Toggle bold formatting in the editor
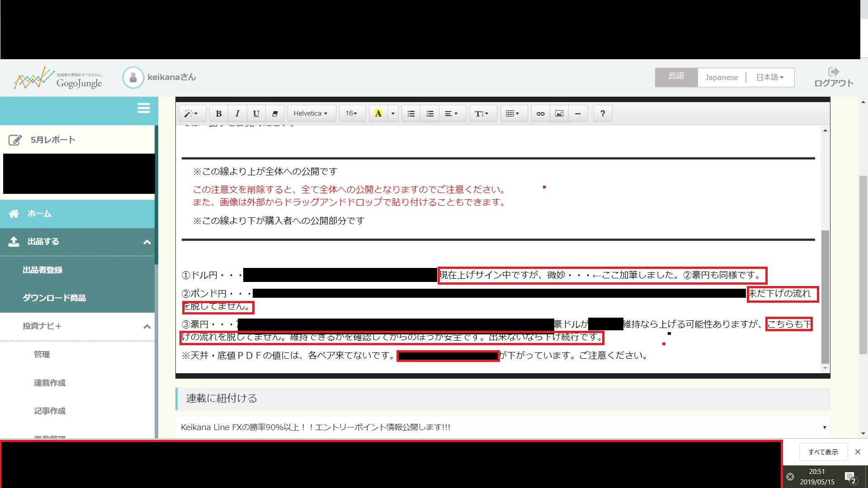868x488 pixels. [x=219, y=113]
